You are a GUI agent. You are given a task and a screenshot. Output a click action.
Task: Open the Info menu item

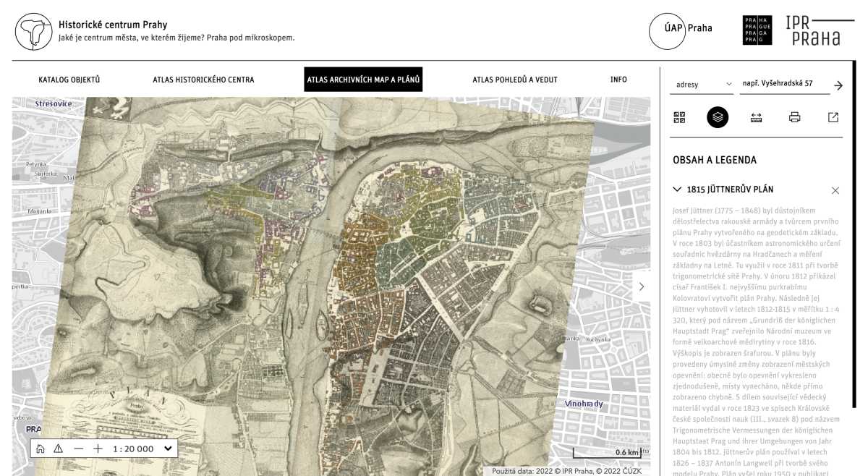[x=618, y=80]
